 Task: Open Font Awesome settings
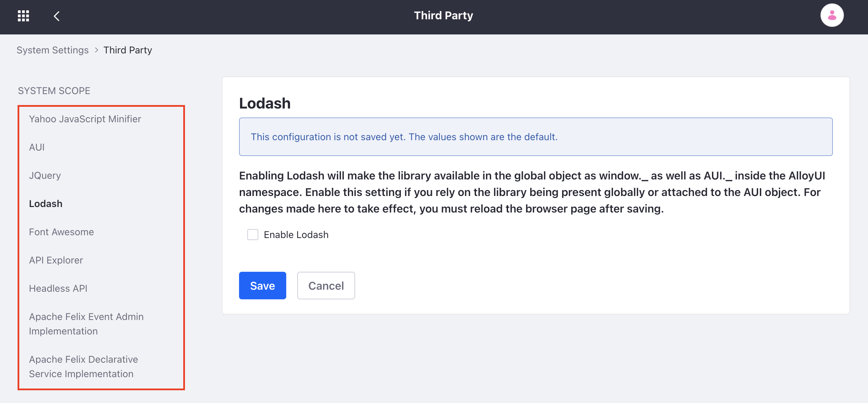click(61, 232)
